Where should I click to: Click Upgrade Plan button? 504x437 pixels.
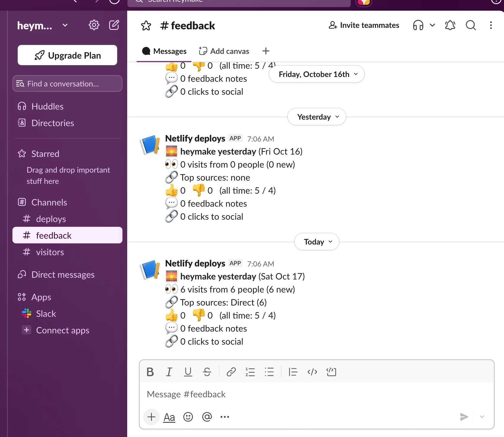point(67,55)
